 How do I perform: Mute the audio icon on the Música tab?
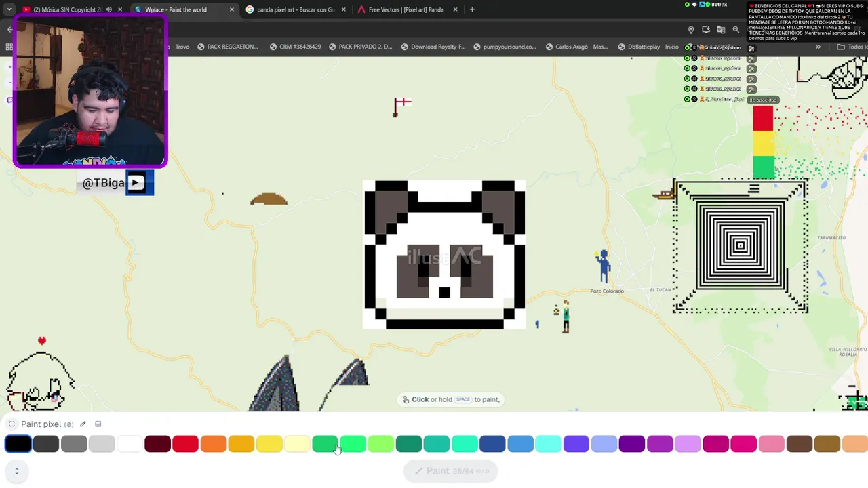[108, 9]
